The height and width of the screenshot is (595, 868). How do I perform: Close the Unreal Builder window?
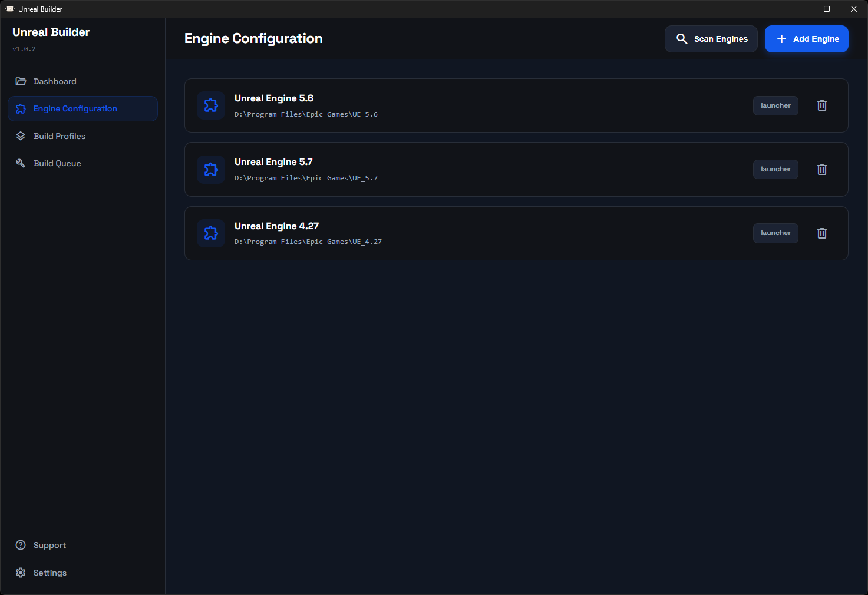coord(854,9)
